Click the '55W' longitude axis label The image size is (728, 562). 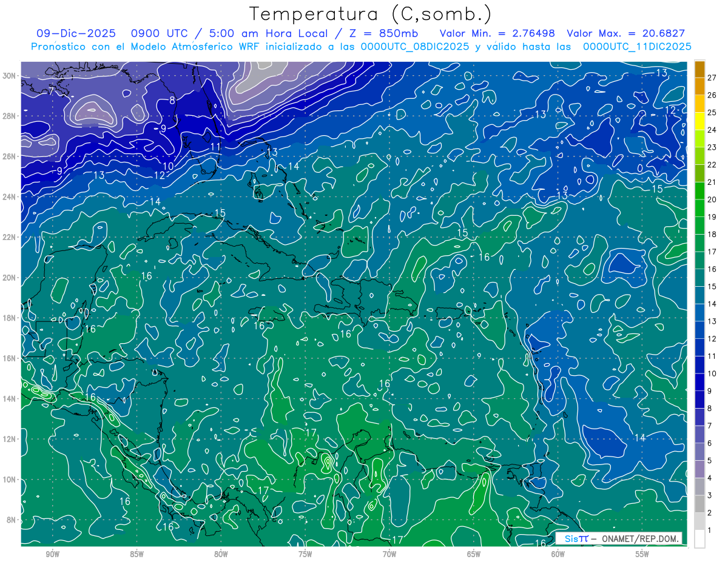click(x=642, y=555)
